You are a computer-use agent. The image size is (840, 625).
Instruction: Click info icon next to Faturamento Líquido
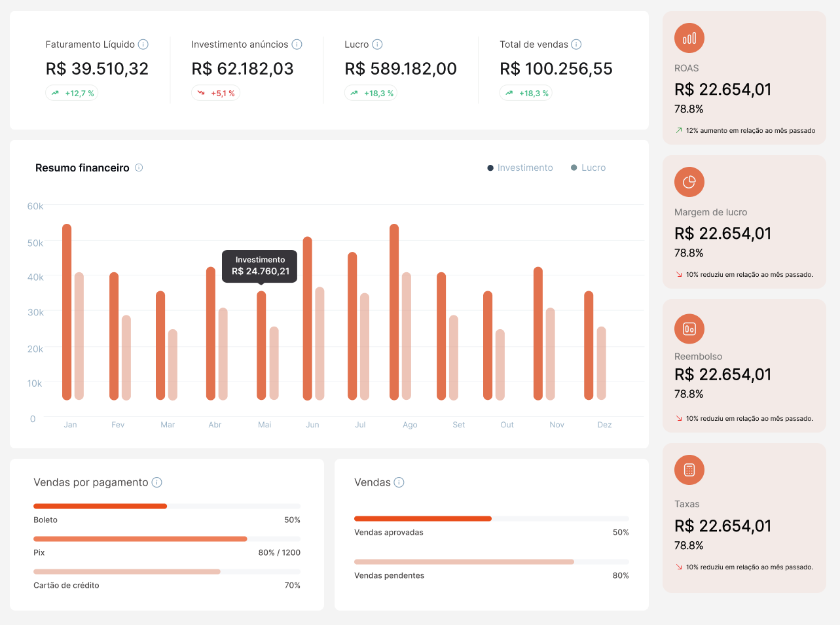[143, 45]
